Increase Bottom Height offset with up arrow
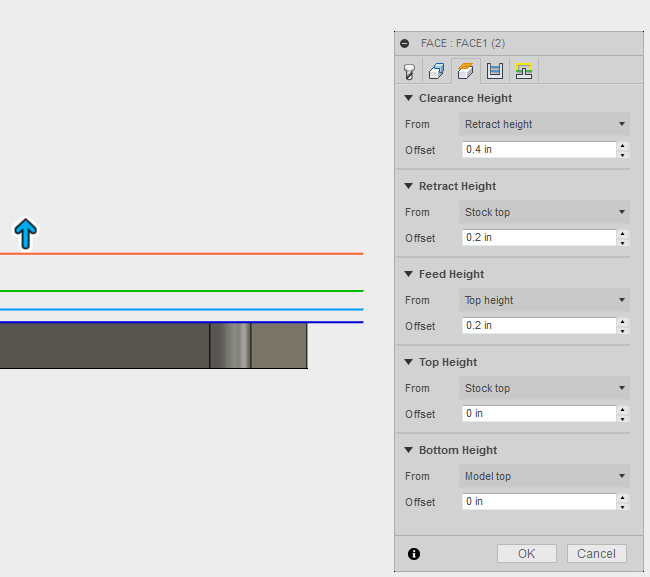Image resolution: width=650 pixels, height=577 pixels. pyautogui.click(x=623, y=498)
